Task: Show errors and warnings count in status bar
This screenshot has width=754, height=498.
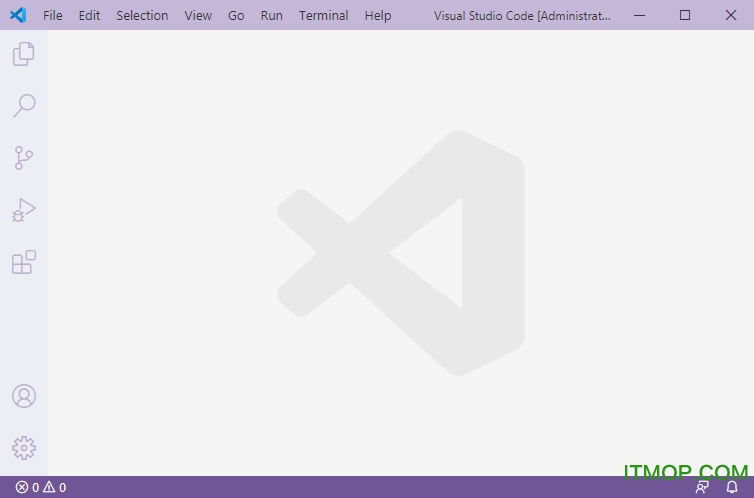Action: 41,487
